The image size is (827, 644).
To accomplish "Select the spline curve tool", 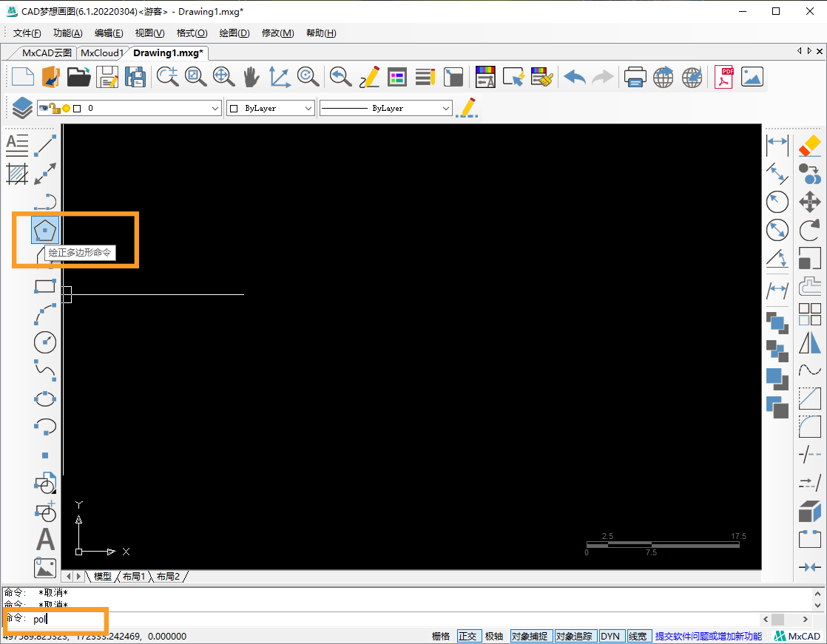I will (45, 370).
